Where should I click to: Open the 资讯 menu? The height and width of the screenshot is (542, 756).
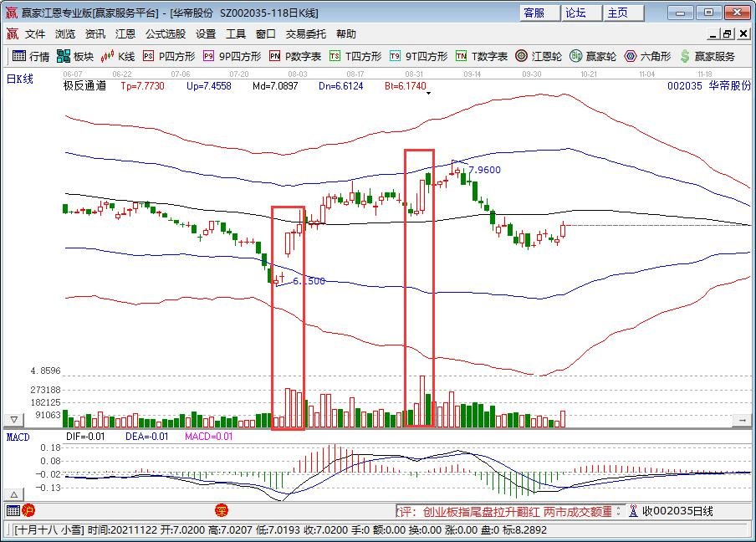click(x=95, y=33)
